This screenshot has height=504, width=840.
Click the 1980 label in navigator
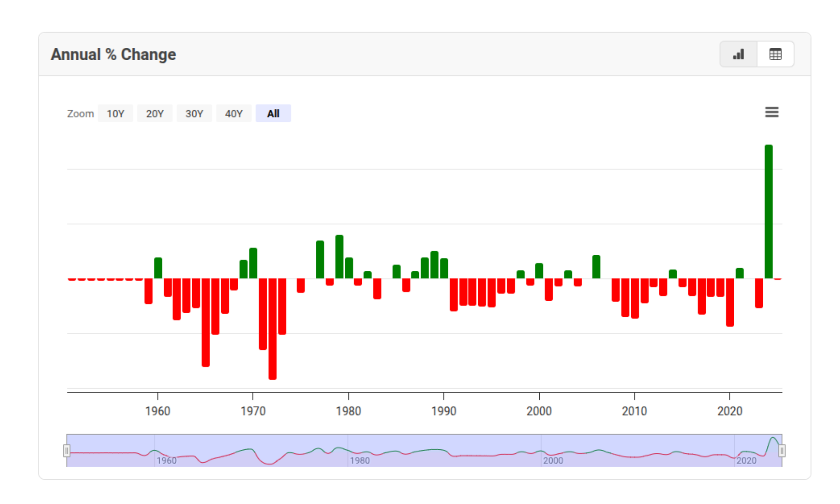[x=360, y=460]
